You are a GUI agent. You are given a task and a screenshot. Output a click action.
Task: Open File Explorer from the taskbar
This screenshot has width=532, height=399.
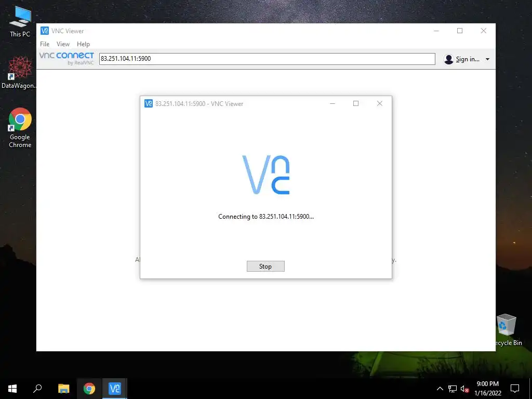(63, 389)
